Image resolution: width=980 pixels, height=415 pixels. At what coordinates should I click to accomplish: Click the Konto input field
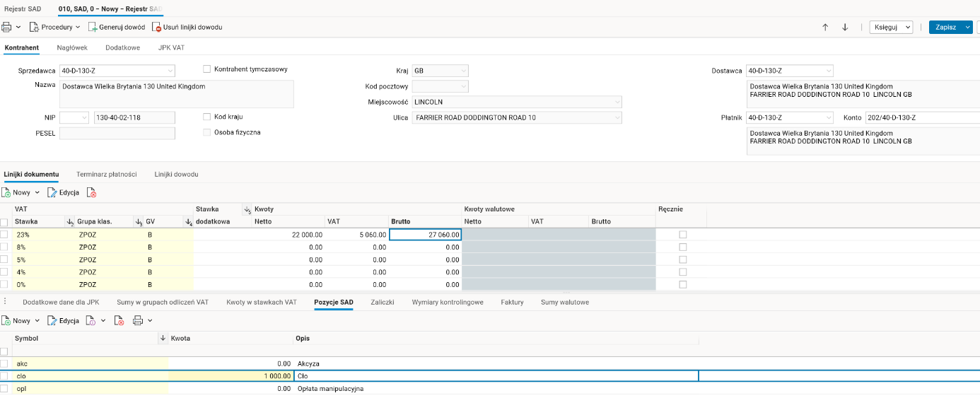pos(923,117)
